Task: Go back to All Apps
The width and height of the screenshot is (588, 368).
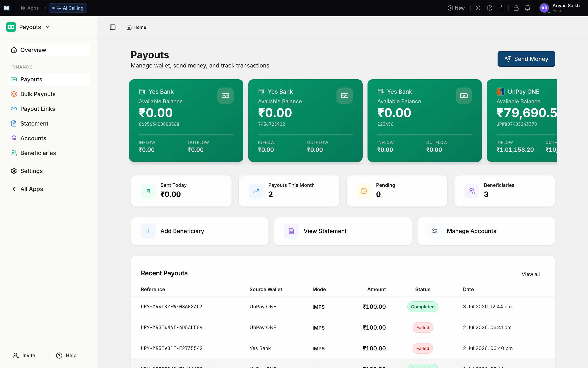Action: pyautogui.click(x=49, y=189)
